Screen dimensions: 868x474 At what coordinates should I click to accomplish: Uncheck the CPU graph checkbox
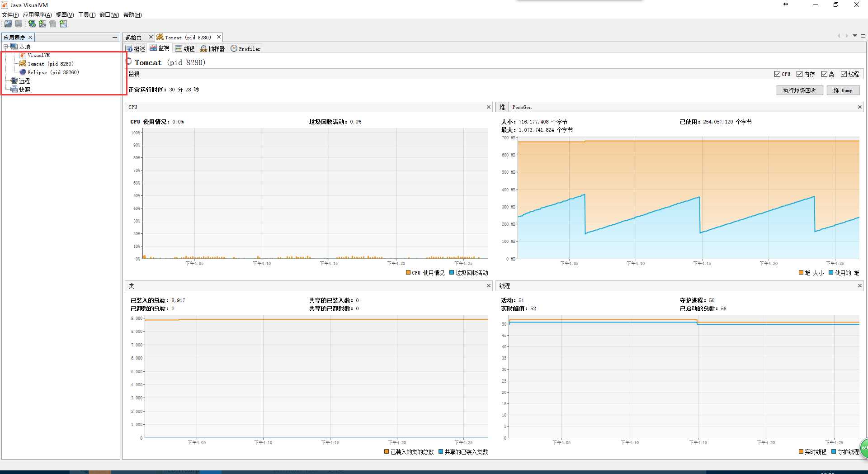777,74
